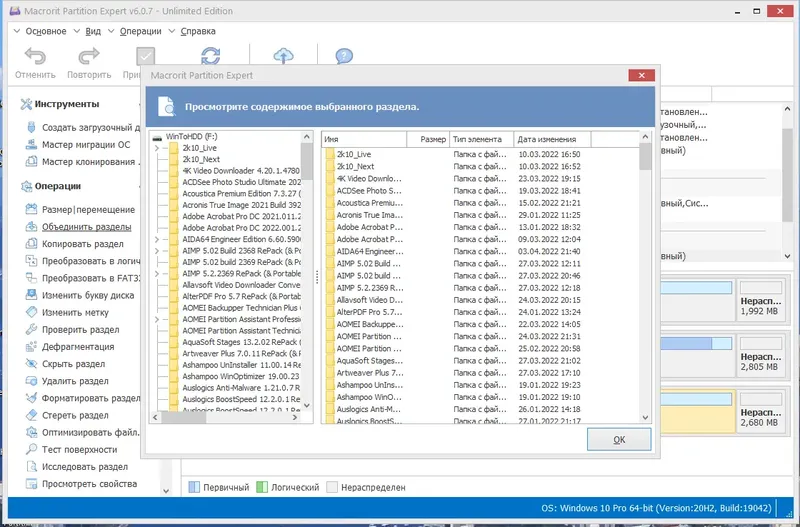800x527 pixels.
Task: Click the Стереть раздел eraser icon
Action: (32, 415)
